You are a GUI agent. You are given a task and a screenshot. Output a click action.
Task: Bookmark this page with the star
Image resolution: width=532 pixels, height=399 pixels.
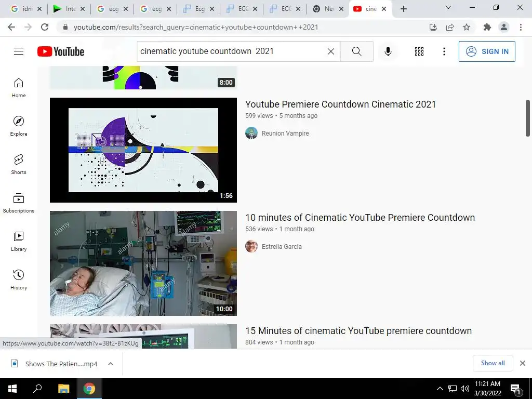467,27
